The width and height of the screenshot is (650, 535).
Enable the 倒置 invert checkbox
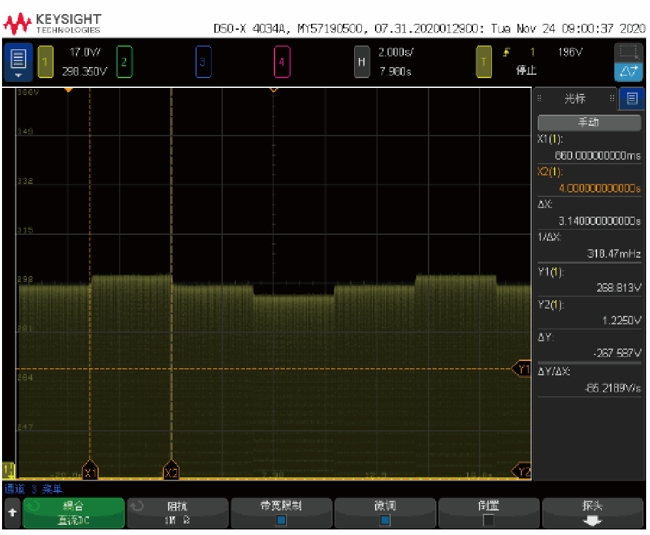(x=488, y=519)
